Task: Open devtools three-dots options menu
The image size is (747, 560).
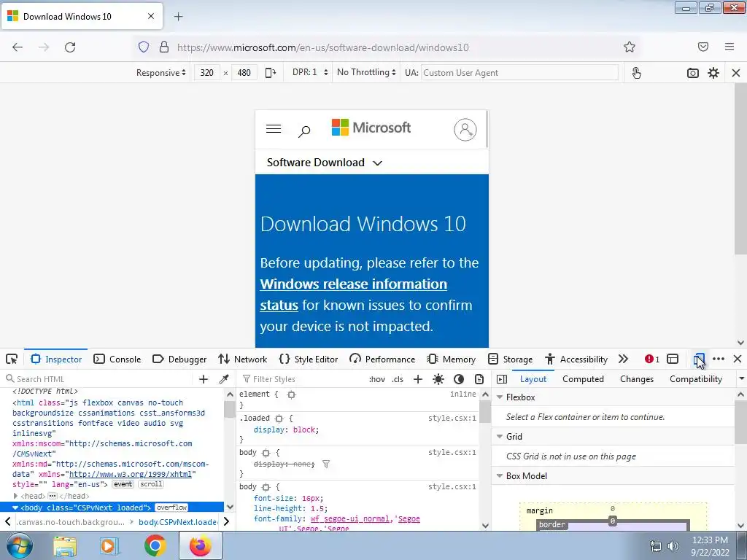Action: pyautogui.click(x=719, y=359)
